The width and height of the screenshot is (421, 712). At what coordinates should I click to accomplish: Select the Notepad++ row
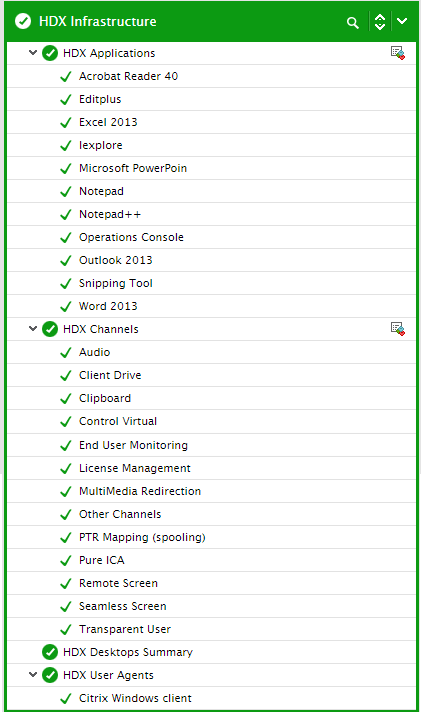tap(211, 214)
